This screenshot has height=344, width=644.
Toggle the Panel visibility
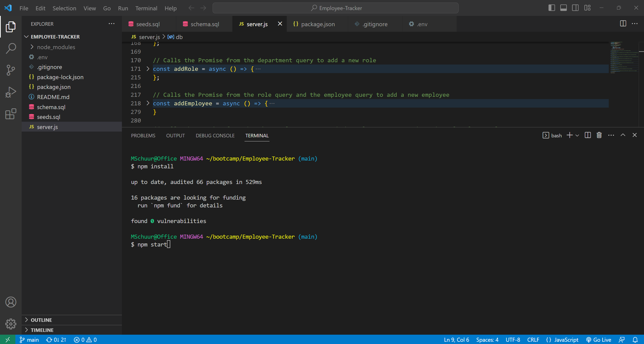coord(563,8)
